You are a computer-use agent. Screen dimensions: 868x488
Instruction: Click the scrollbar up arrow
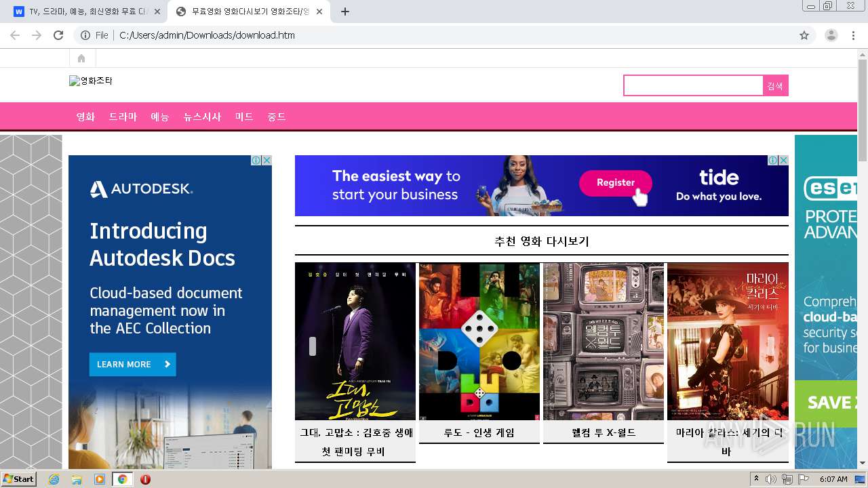(863, 54)
